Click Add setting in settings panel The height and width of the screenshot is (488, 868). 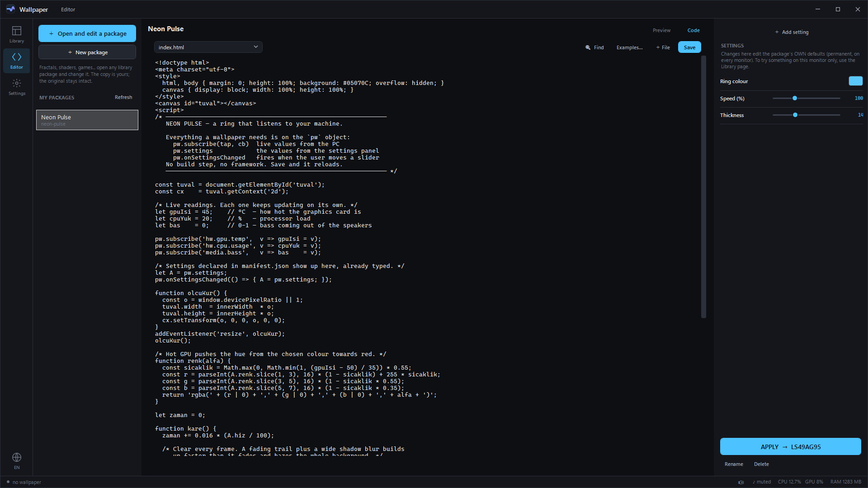coord(792,32)
